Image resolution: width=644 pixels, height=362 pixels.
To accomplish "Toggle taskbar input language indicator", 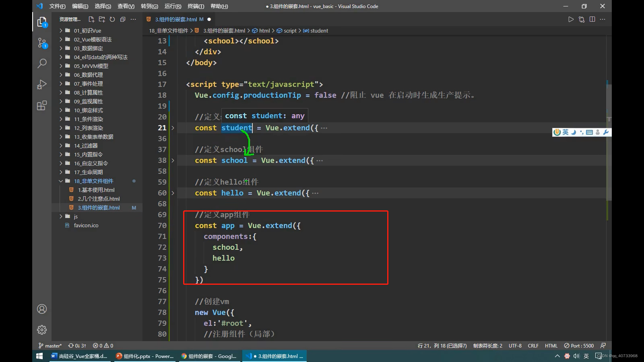I will [586, 356].
